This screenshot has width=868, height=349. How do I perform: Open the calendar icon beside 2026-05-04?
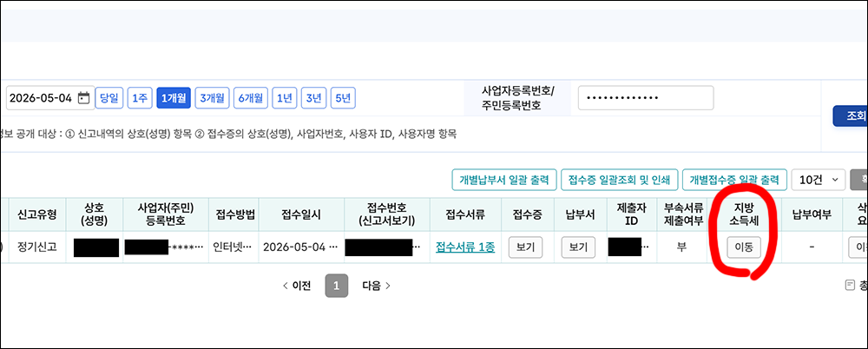coord(83,98)
